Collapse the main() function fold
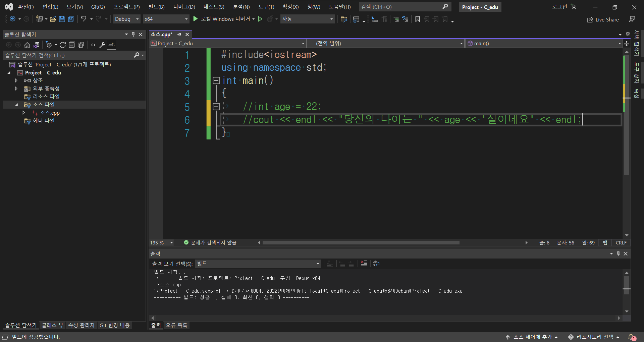Viewport: 644px width, 342px height. 216,80
